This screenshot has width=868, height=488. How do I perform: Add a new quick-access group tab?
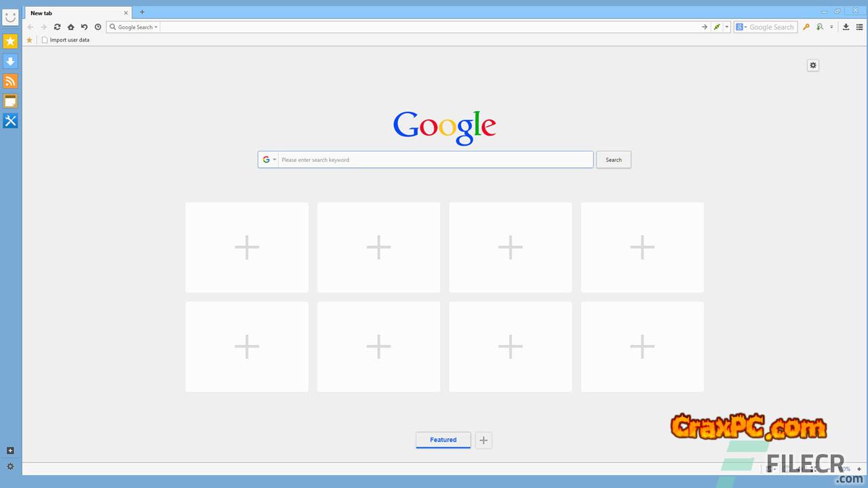[484, 441]
